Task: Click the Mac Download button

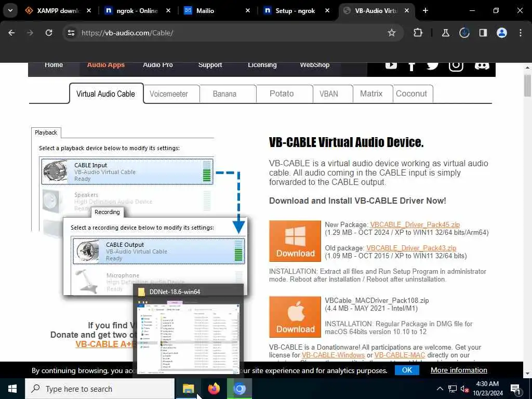Action: 295,317
